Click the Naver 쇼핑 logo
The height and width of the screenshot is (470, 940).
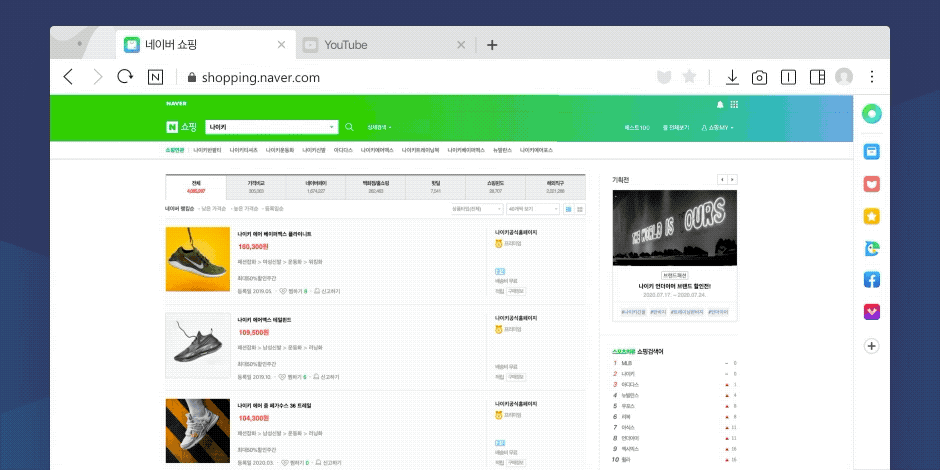coord(182,127)
